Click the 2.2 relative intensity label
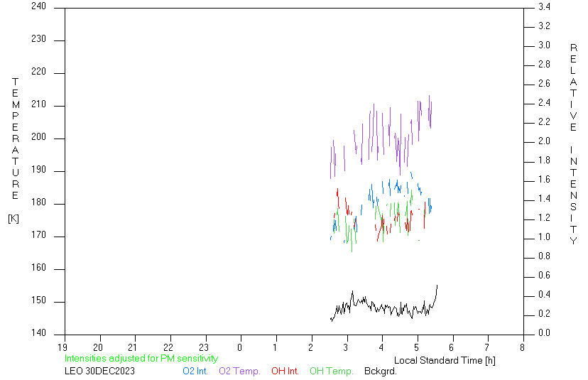 [x=544, y=121]
